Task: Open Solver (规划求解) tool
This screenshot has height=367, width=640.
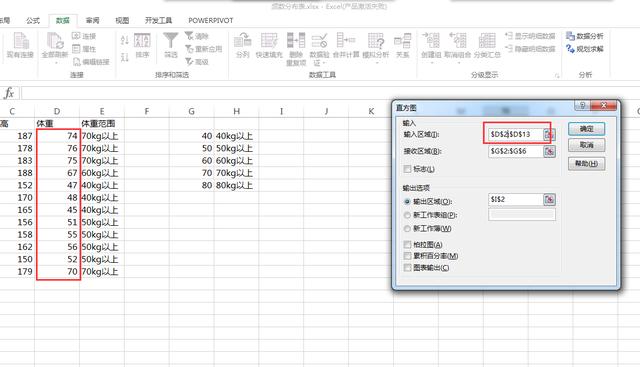Action: (x=584, y=49)
